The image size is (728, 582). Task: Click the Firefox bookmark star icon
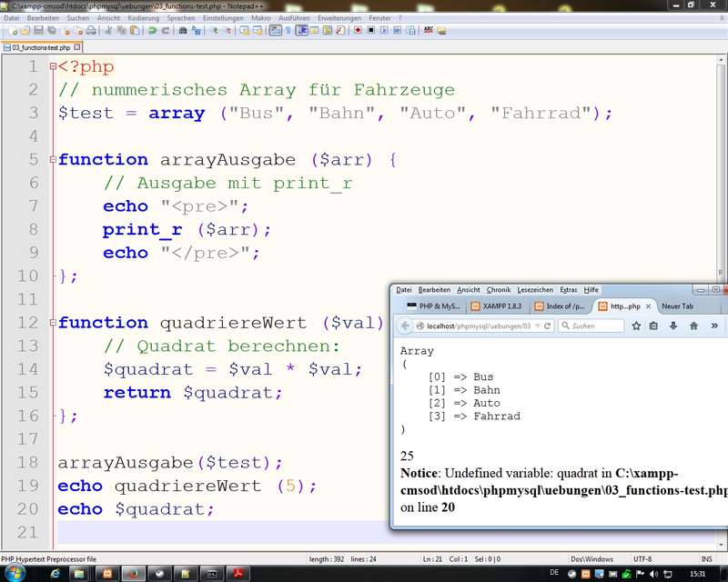634,326
